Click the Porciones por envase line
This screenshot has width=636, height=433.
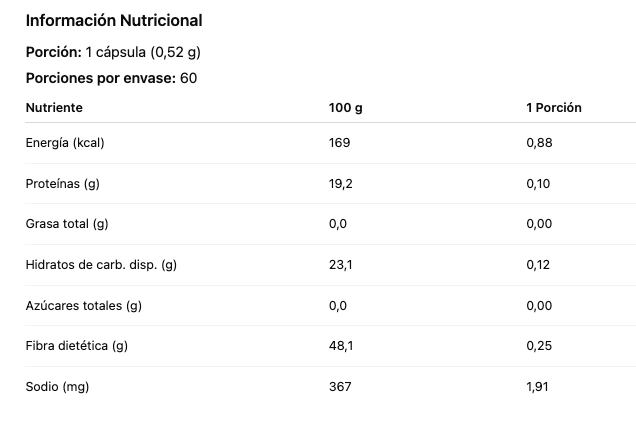(x=110, y=78)
